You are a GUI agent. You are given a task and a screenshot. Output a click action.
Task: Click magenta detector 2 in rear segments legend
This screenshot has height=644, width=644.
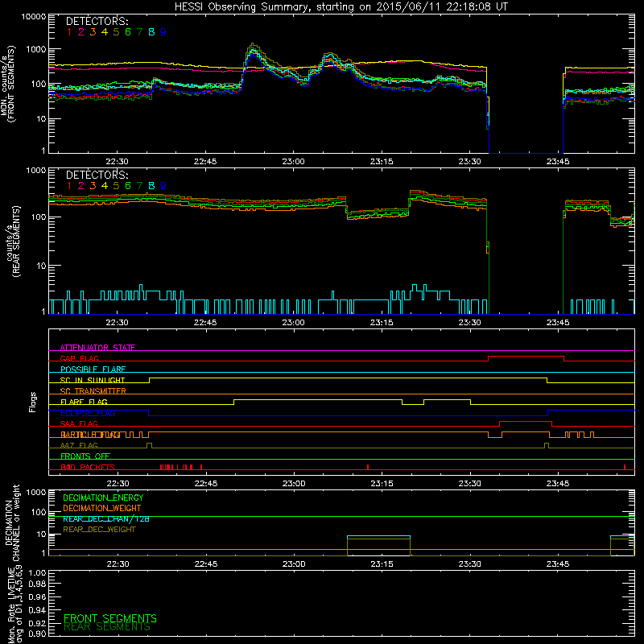(81, 186)
